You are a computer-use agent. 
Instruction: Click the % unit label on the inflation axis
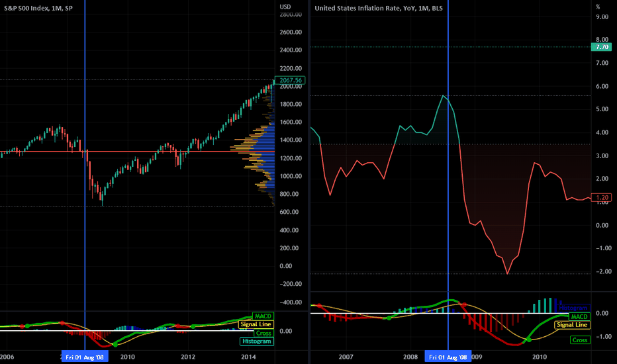(598, 7)
